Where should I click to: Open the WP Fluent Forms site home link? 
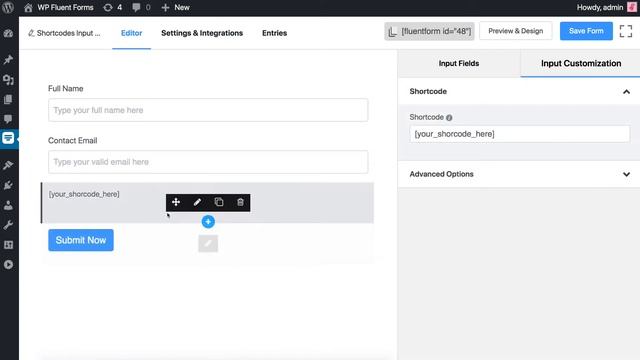pos(58,7)
